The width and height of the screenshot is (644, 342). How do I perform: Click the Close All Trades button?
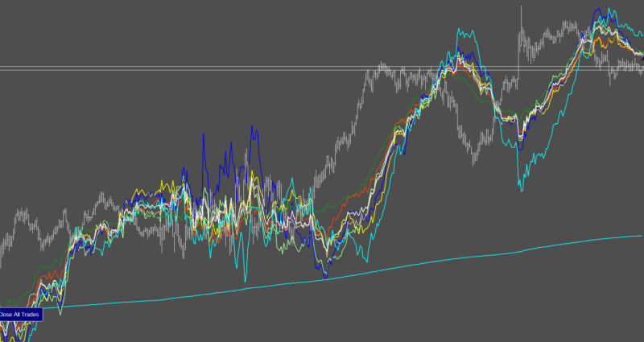(21, 315)
